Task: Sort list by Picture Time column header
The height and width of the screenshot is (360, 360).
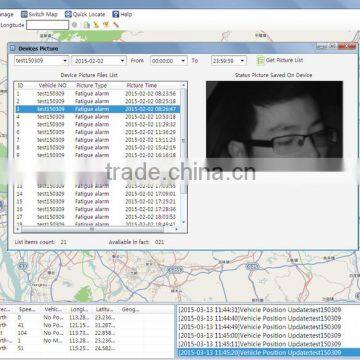Action: 142,86
